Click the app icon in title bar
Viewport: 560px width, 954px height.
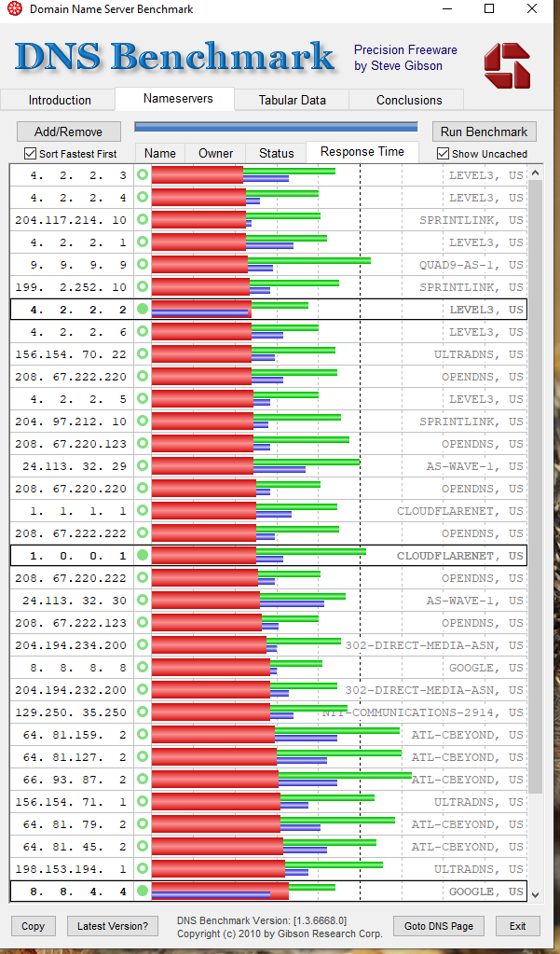click(x=15, y=9)
